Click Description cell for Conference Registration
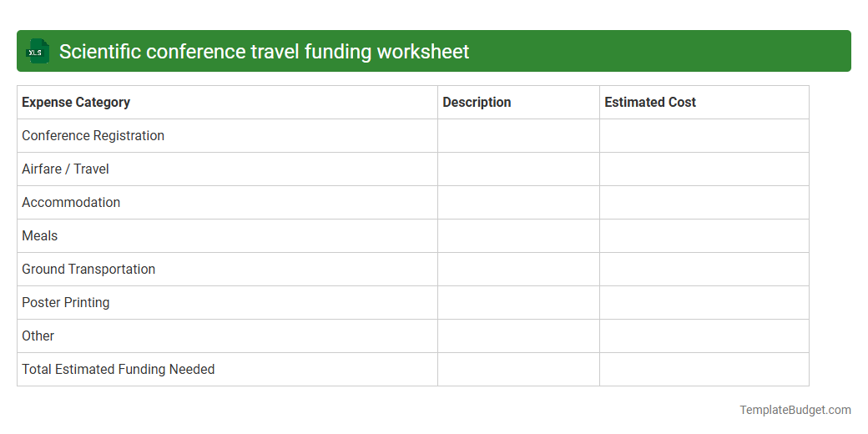This screenshot has width=868, height=434. pos(518,135)
